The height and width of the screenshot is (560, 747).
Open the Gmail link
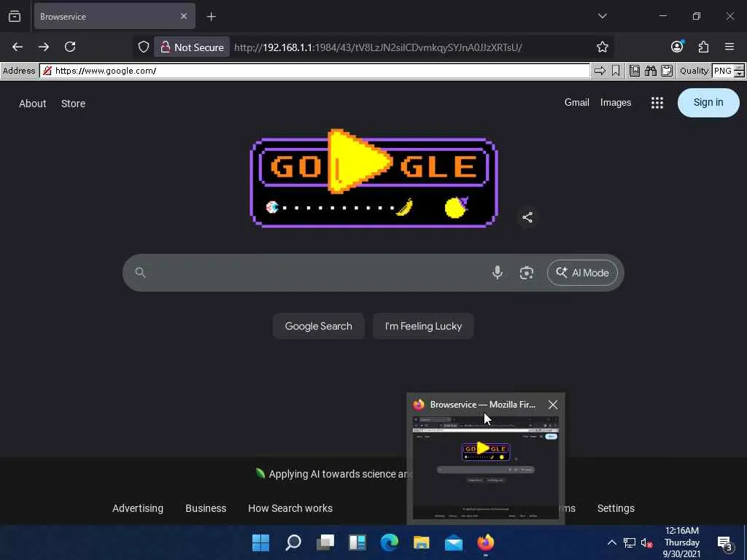click(x=576, y=102)
